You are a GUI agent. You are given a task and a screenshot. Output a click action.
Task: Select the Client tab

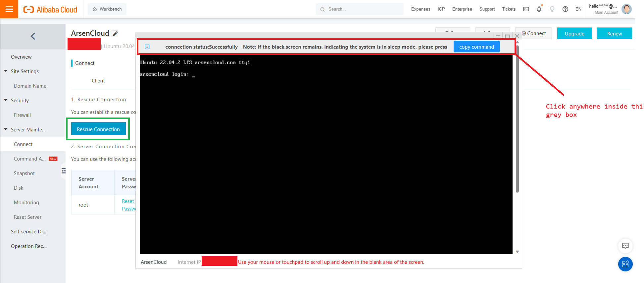coord(98,81)
